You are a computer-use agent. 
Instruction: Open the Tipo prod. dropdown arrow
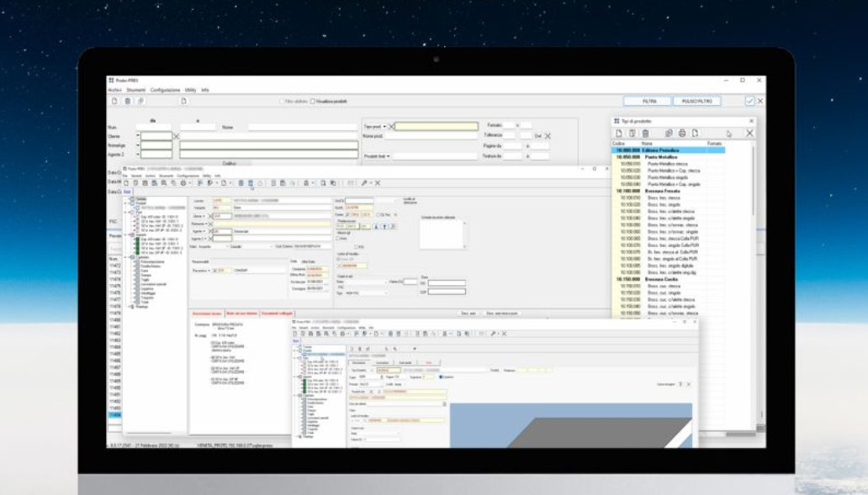coord(384,127)
